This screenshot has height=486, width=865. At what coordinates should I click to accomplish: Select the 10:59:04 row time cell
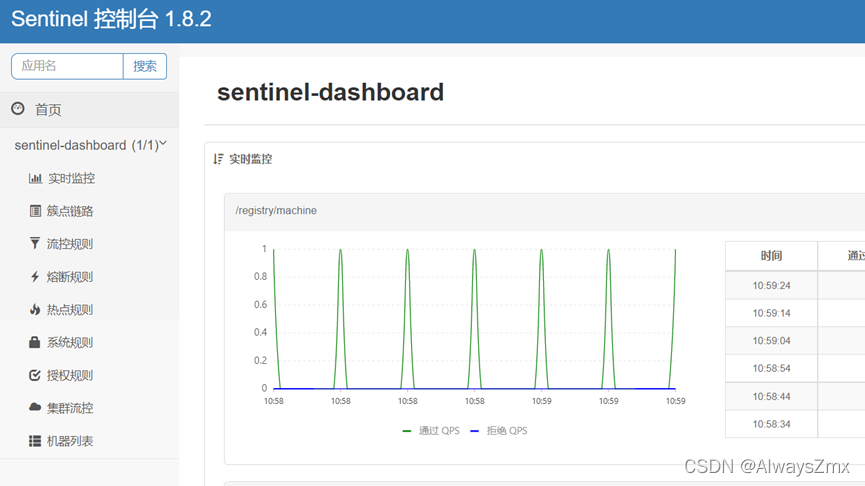pyautogui.click(x=771, y=341)
